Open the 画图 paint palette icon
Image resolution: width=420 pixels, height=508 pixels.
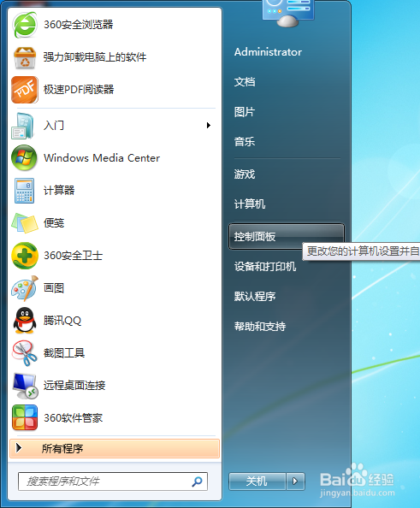point(25,288)
